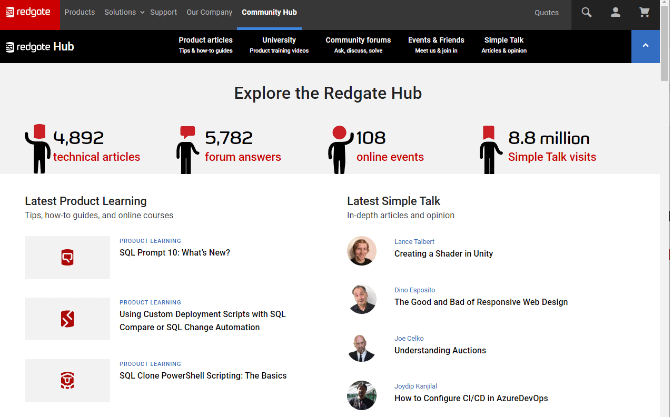
Task: Click Product Learning tag above Custom Deployment Scripts
Action: (150, 302)
